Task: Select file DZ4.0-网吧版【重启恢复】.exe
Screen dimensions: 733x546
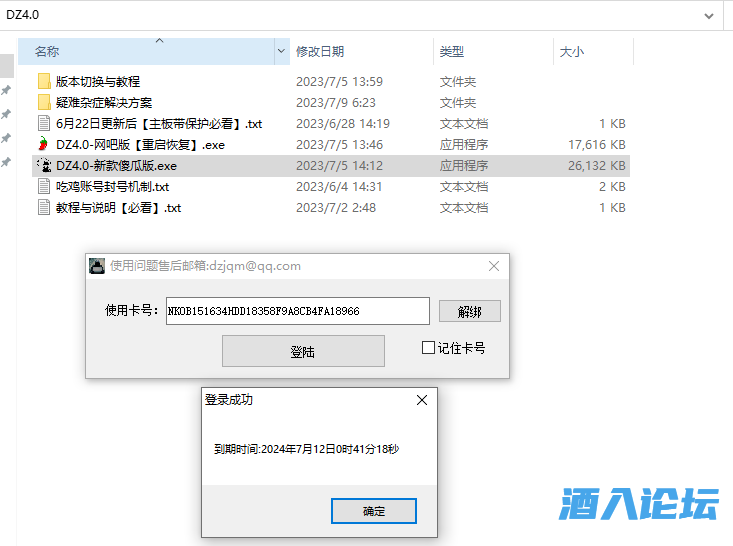Action: (x=140, y=145)
